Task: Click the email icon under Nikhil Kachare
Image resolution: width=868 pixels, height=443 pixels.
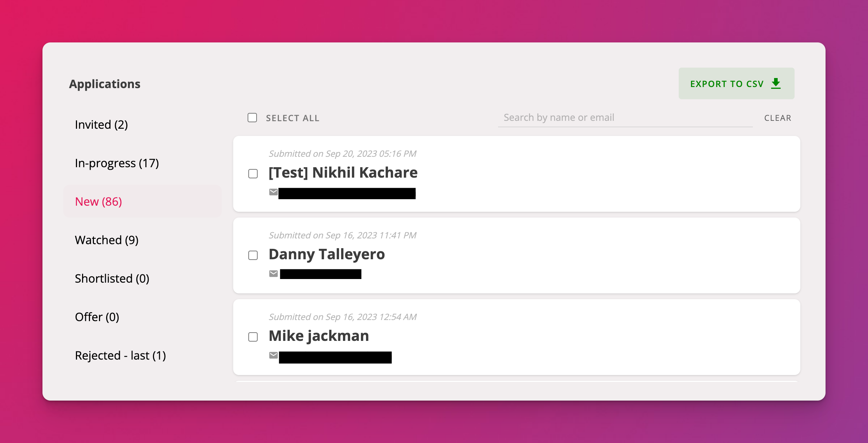Action: tap(273, 192)
